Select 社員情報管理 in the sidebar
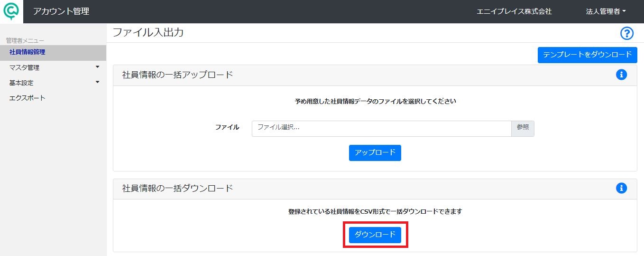The image size is (644, 256). pyautogui.click(x=53, y=52)
